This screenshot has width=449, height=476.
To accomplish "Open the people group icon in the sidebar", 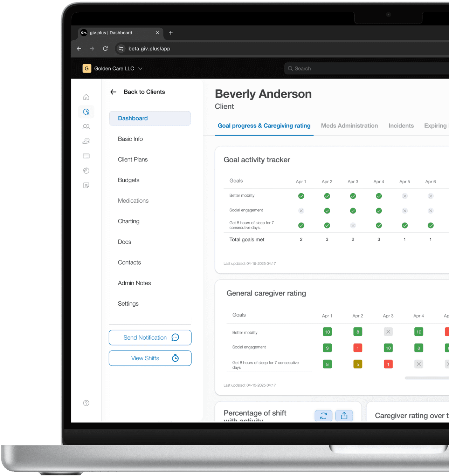I will (86, 127).
